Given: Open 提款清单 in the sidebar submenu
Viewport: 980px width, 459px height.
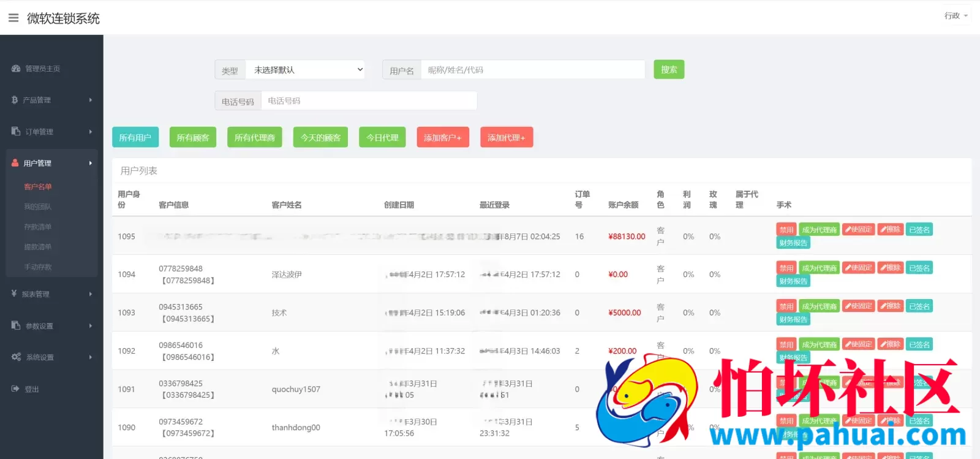Looking at the screenshot, I should pyautogui.click(x=38, y=247).
